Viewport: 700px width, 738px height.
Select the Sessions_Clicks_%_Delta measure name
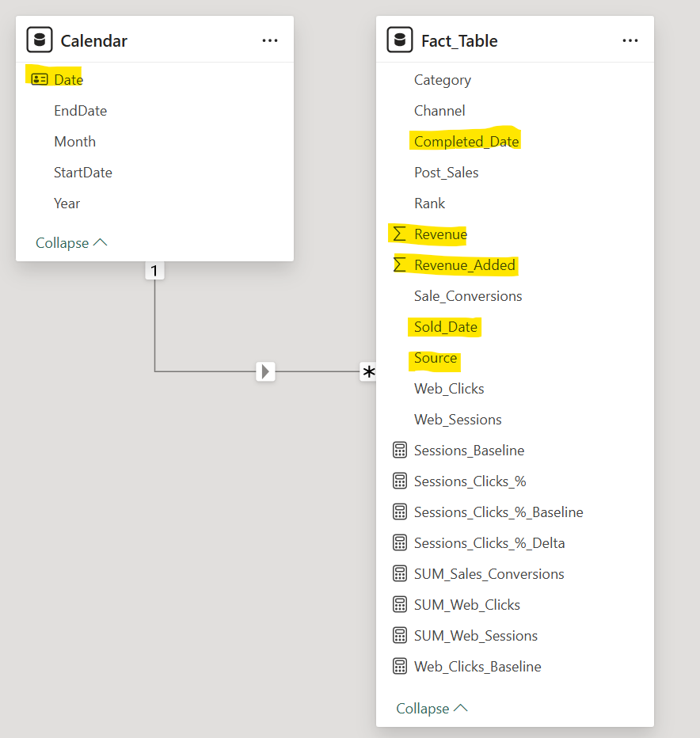[489, 543]
